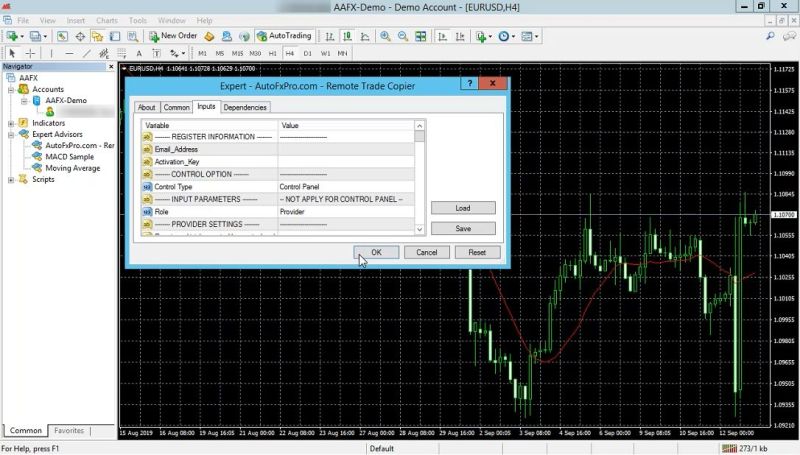Click the zoom out magnifier icon

coord(403,36)
